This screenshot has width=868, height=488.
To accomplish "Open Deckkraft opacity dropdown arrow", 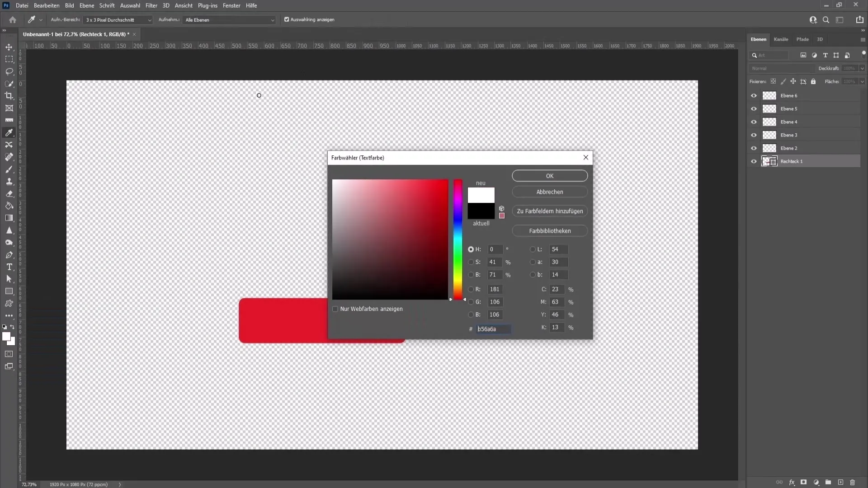I will [862, 69].
